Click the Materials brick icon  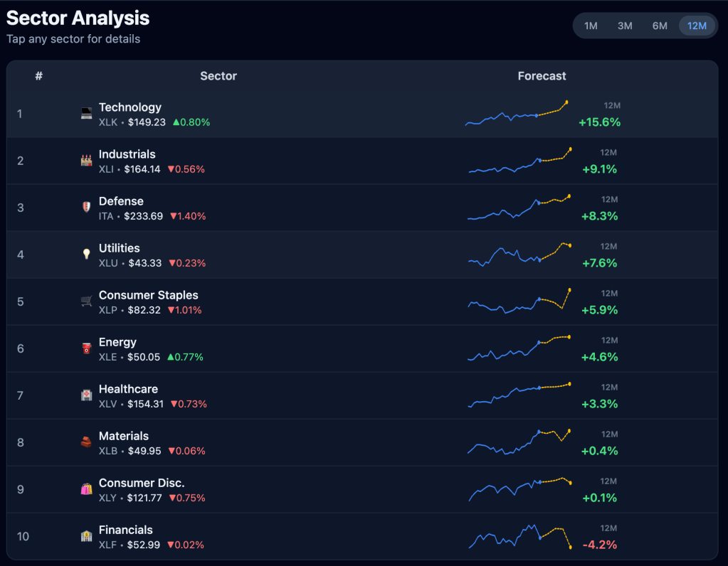86,442
